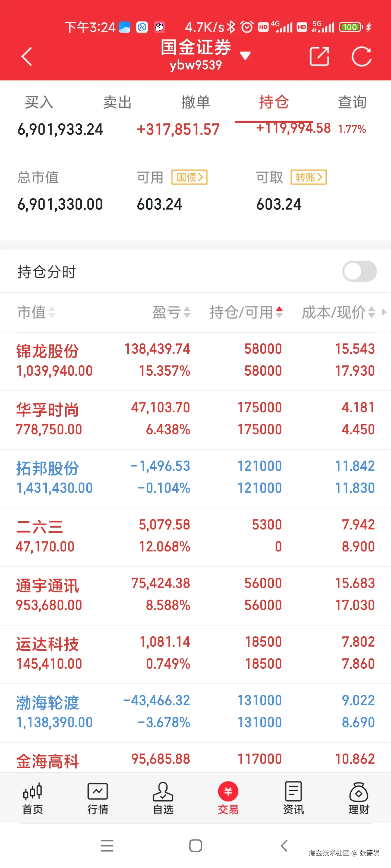Open the 撤单 tab
The width and height of the screenshot is (391, 868).
tap(195, 102)
